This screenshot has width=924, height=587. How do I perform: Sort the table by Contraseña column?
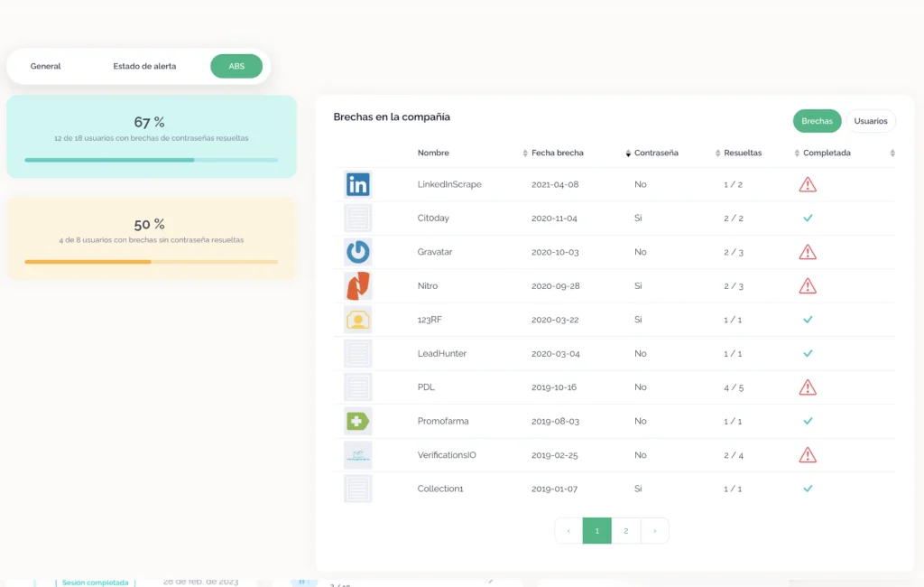(656, 153)
